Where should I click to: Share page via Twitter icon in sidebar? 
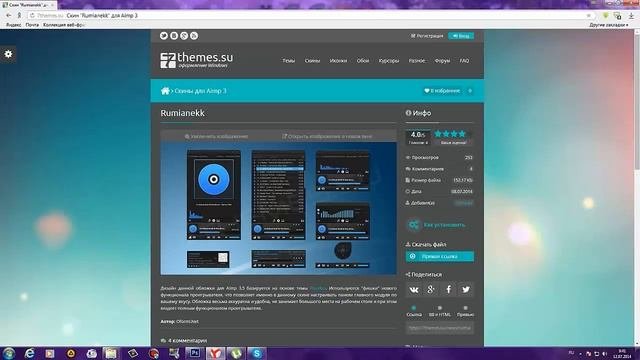[466, 290]
